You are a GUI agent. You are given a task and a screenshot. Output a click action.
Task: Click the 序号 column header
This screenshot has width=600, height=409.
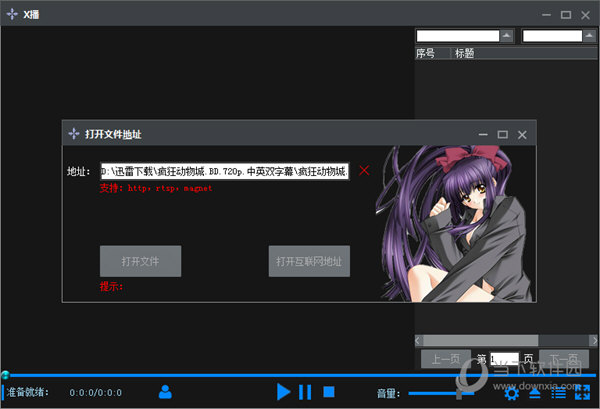click(432, 53)
